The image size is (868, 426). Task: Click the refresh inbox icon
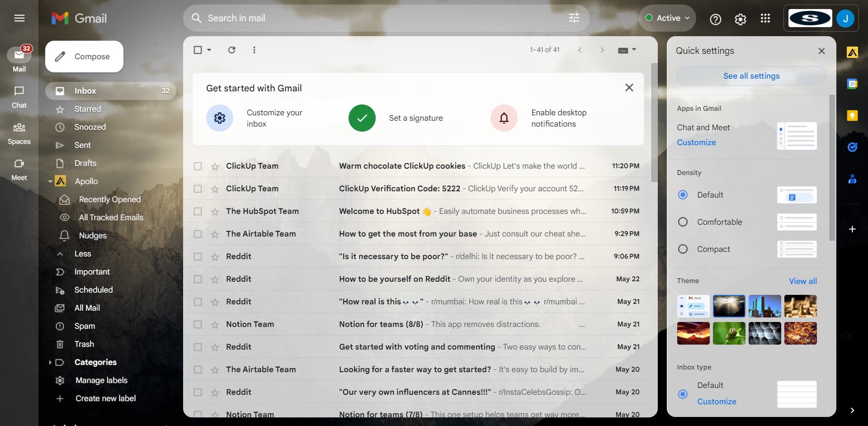click(231, 50)
